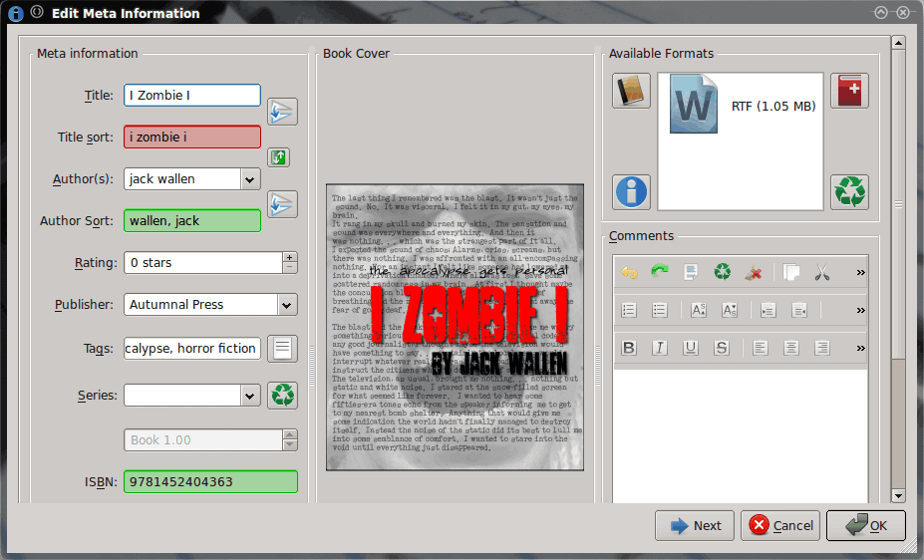Open the Publisher dropdown list
Screen dimensions: 924x560
pyautogui.click(x=286, y=305)
